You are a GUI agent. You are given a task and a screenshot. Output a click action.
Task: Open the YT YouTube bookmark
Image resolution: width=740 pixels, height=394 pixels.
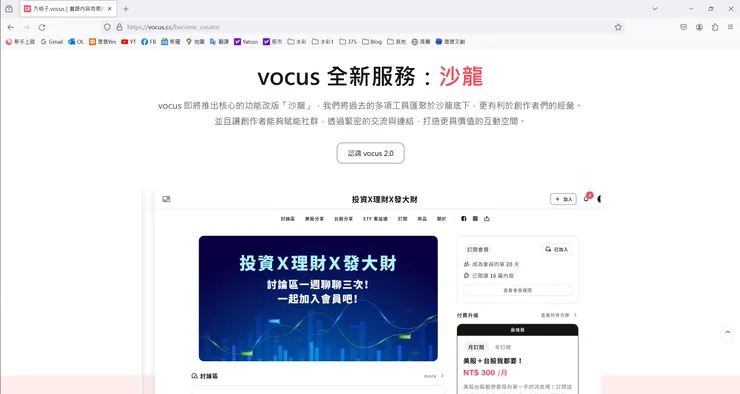pos(128,42)
